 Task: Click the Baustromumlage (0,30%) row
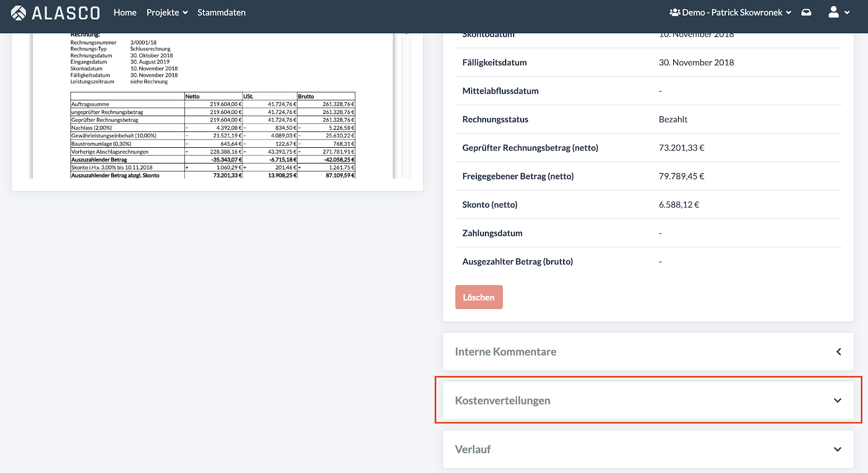coord(213,144)
